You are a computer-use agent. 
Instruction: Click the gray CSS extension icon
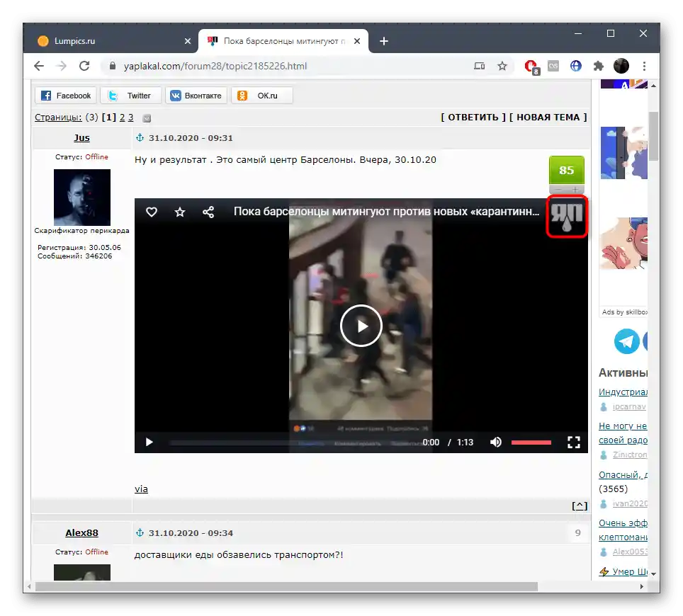(x=553, y=66)
